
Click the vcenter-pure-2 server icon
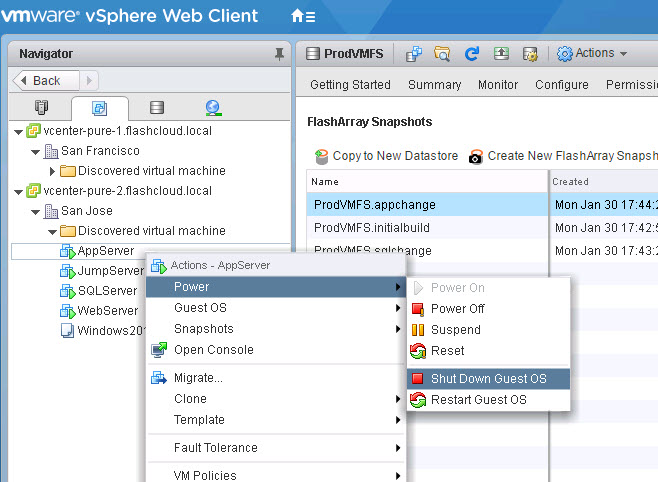pos(34,191)
